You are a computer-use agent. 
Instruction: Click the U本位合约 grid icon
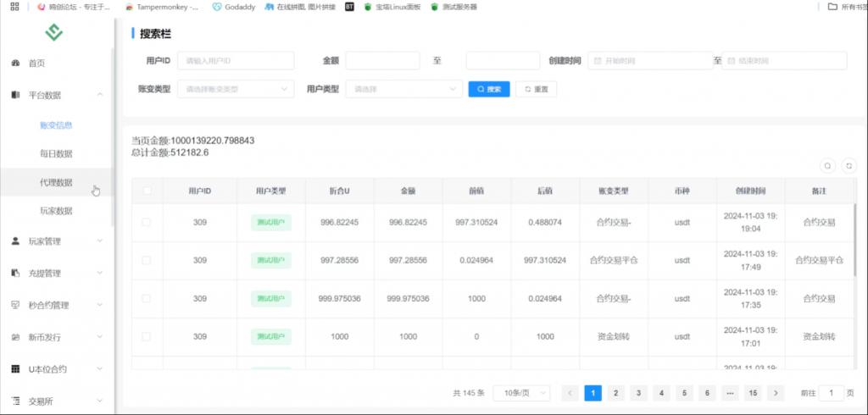click(15, 369)
